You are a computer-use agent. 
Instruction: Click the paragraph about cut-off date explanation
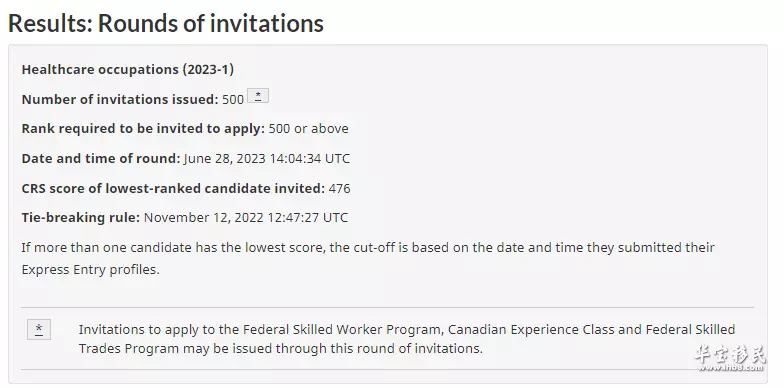368,258
